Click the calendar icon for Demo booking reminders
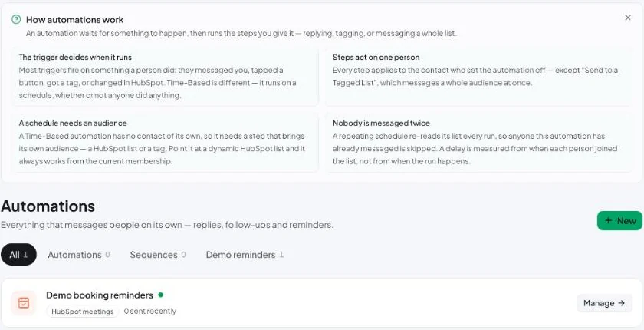The width and height of the screenshot is (644, 330). point(24,303)
